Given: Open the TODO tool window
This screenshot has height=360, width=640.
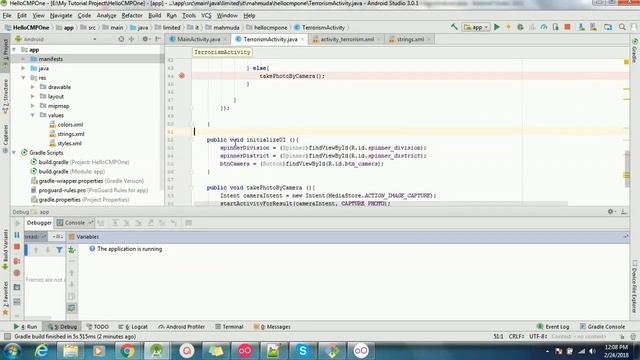Looking at the screenshot, I should [x=98, y=327].
